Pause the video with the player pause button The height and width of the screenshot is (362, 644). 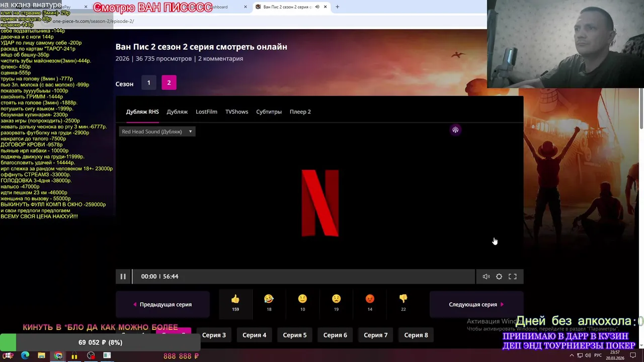(123, 277)
